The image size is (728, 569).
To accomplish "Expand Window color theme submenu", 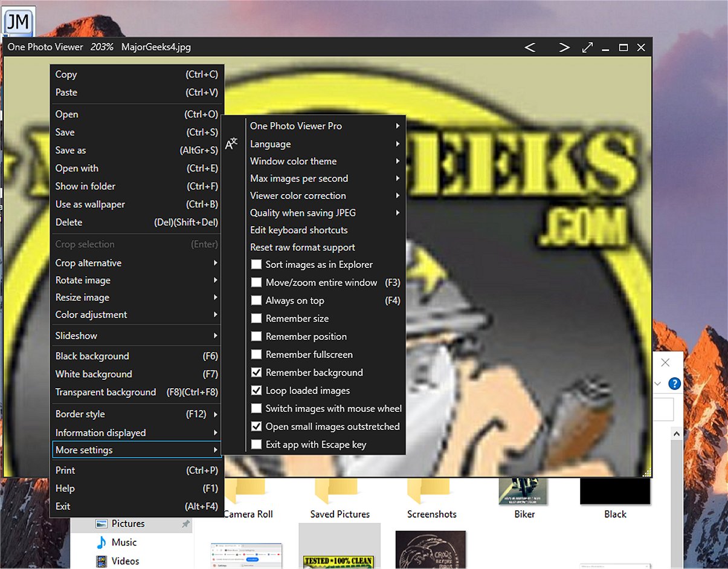I will pyautogui.click(x=325, y=161).
